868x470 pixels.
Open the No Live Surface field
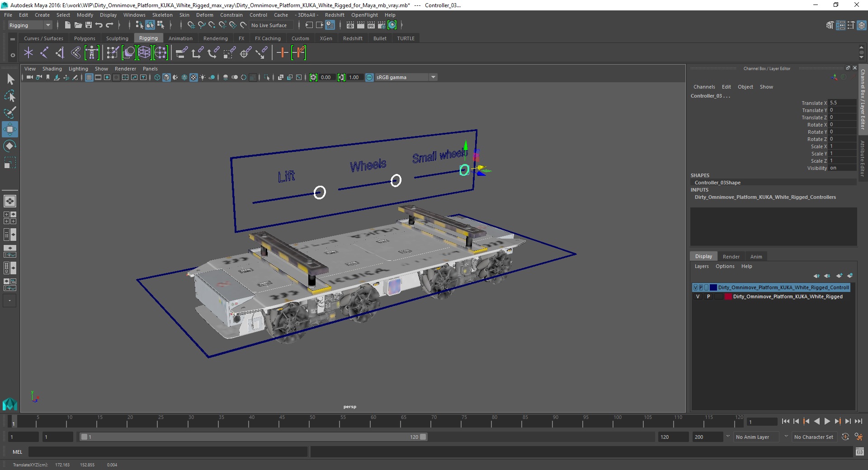pos(272,25)
